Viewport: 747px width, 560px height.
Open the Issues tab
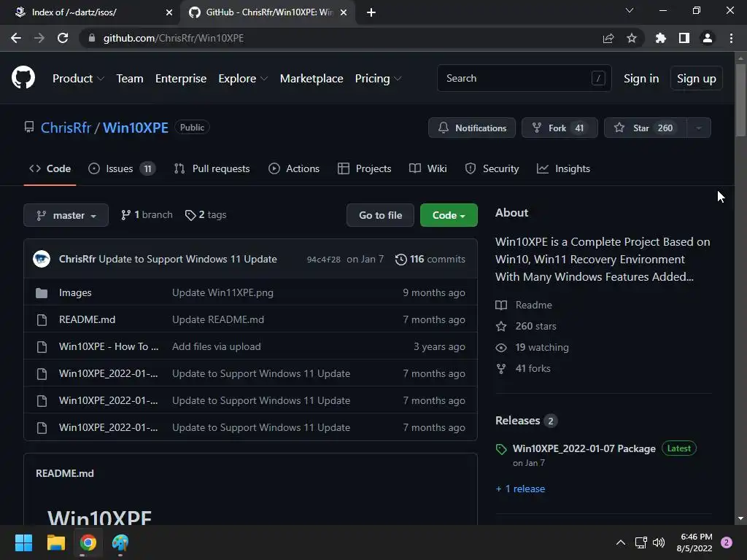122,168
